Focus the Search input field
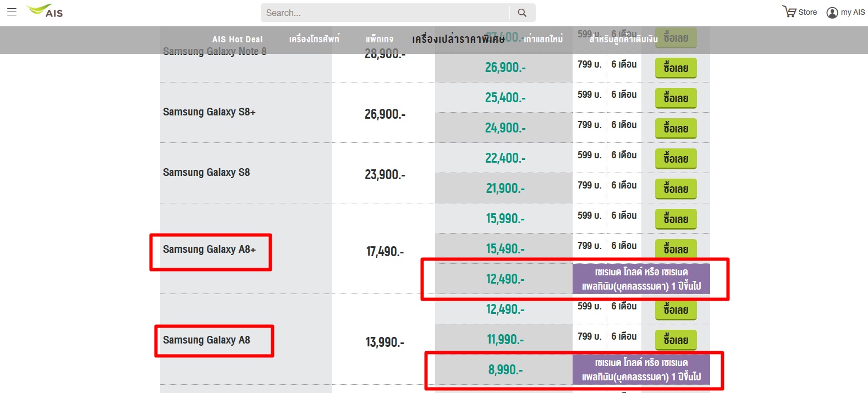 click(x=385, y=13)
